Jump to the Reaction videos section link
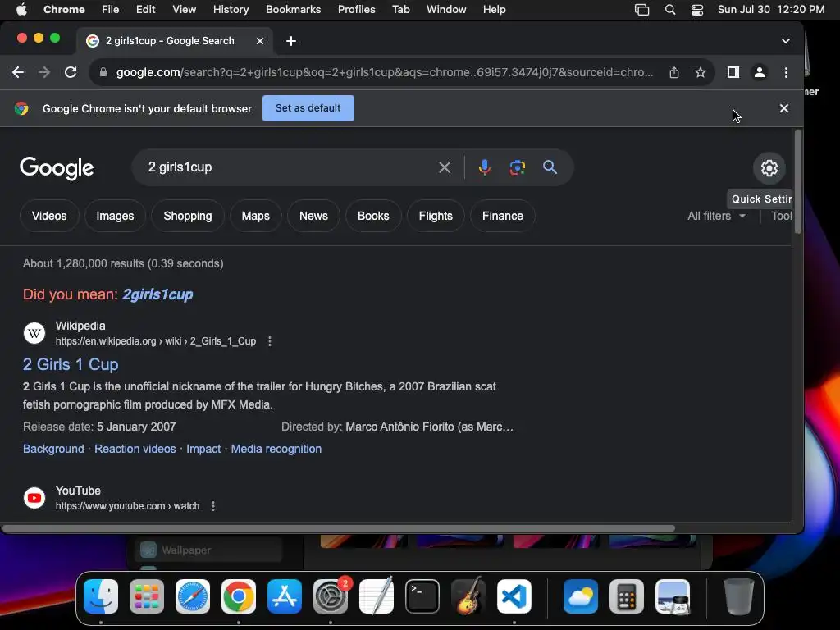This screenshot has width=840, height=630. click(x=135, y=449)
